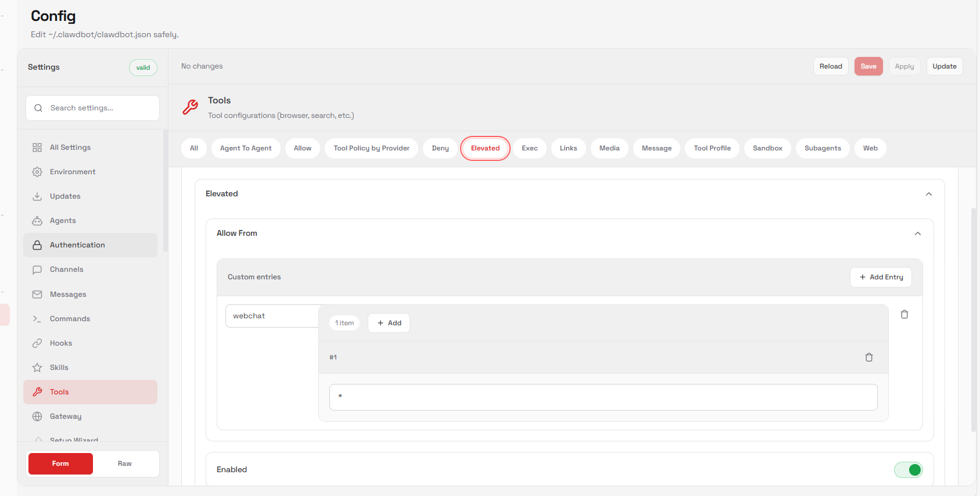
Task: Click the Hooks link icon
Action: (37, 343)
